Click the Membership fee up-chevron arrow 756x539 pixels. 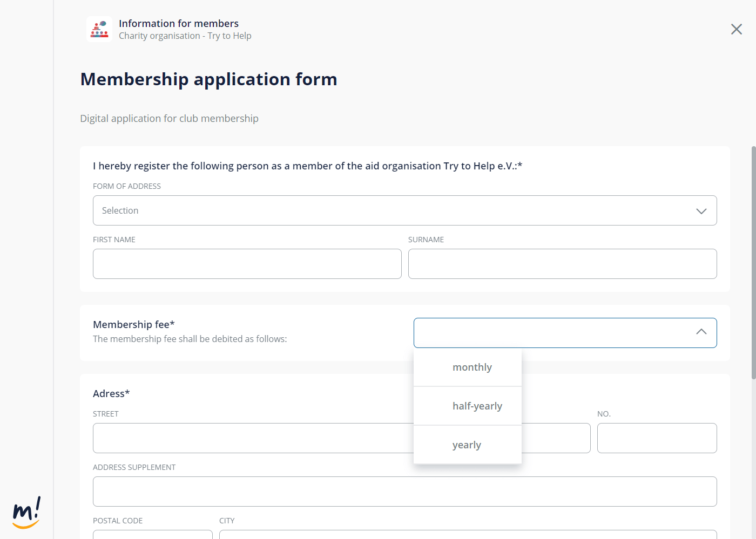pyautogui.click(x=701, y=332)
